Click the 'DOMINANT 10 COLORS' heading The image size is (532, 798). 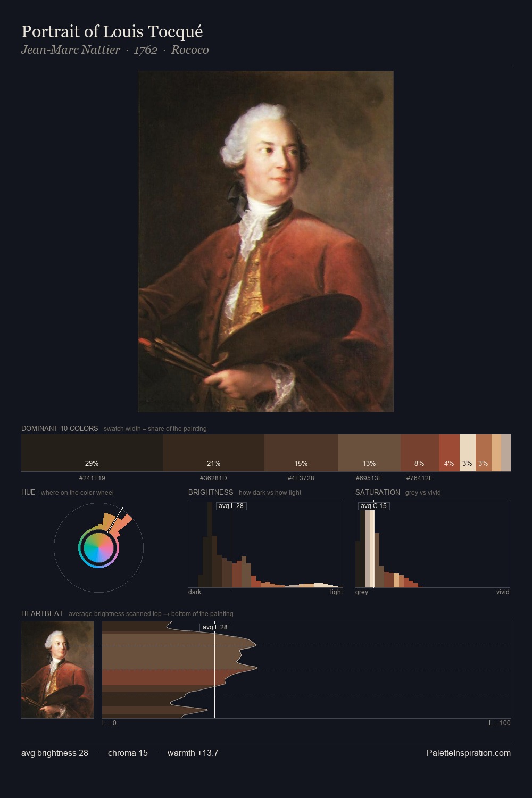point(60,428)
